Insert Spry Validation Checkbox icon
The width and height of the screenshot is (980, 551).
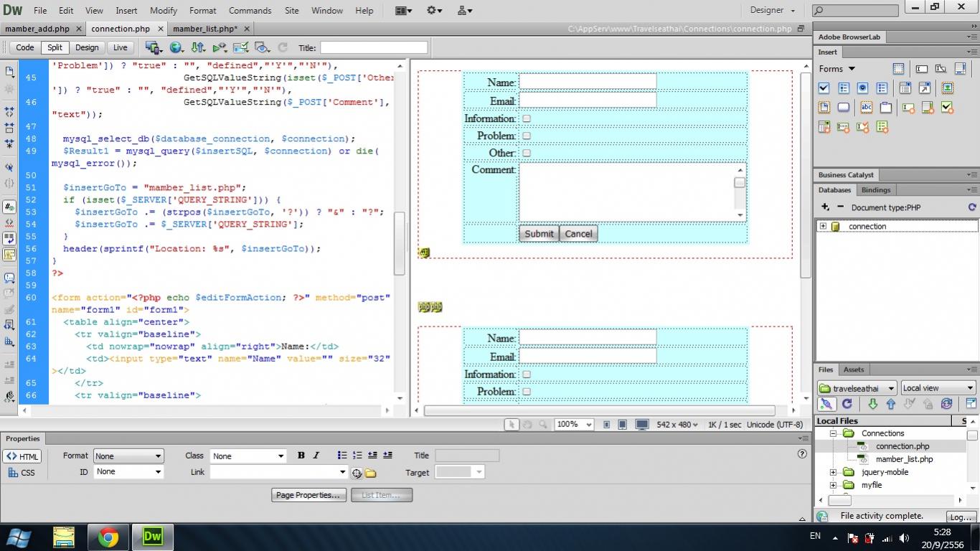[x=947, y=108]
